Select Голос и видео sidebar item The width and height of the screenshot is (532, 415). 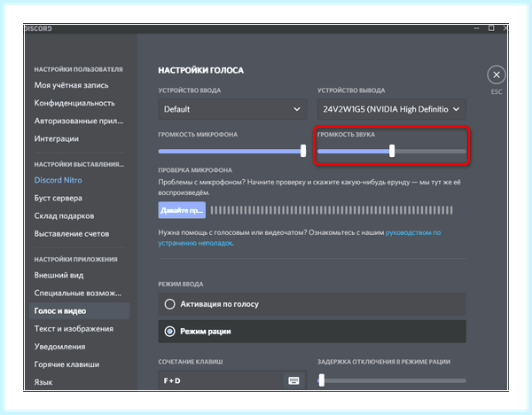tap(80, 311)
